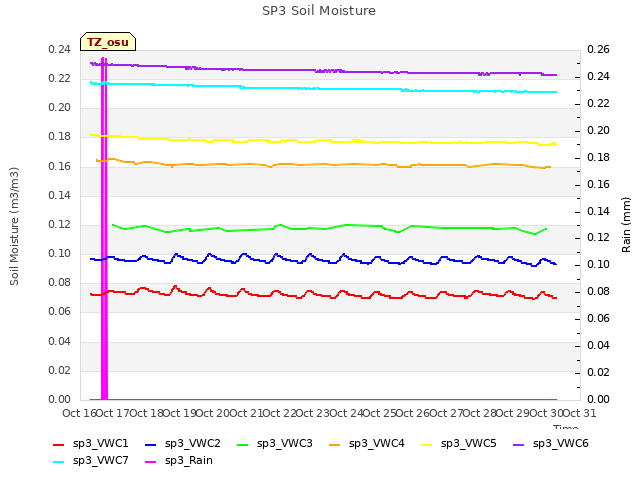Screen dimensions: 640x480
Task: Click the 0.24 left axis value
Action: click(x=60, y=50)
